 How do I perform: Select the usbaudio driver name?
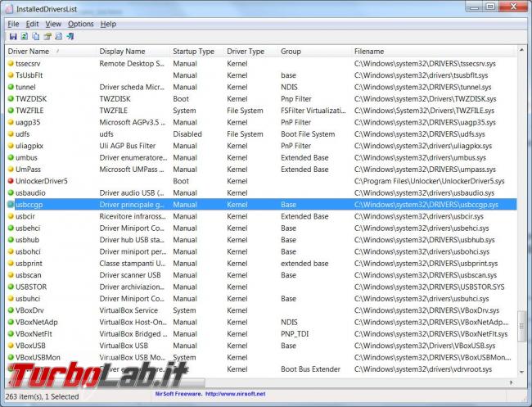pos(30,192)
